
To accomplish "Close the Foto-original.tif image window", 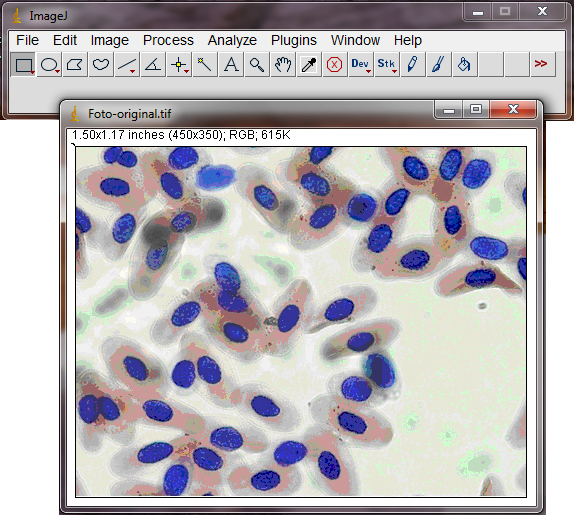I will pyautogui.click(x=513, y=109).
